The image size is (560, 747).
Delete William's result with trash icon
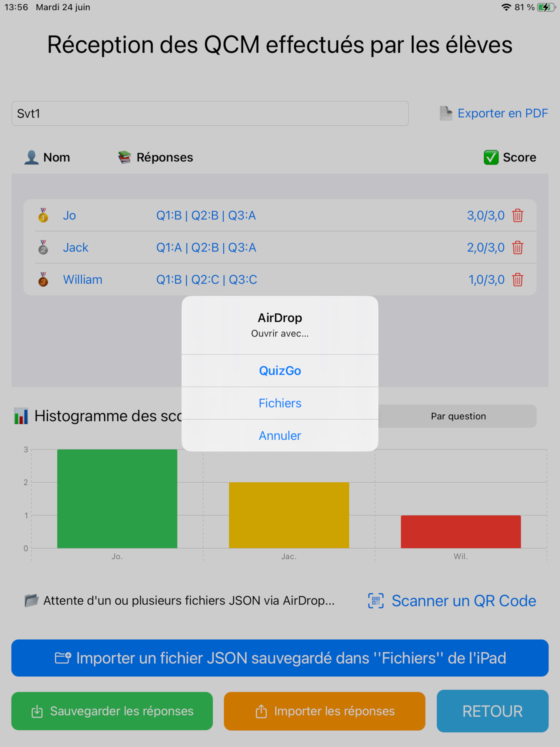click(517, 280)
